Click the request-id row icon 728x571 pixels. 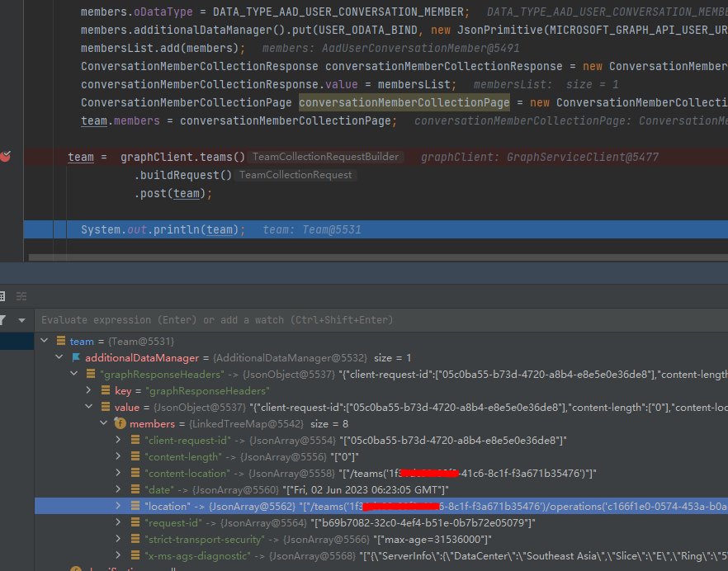point(135,522)
